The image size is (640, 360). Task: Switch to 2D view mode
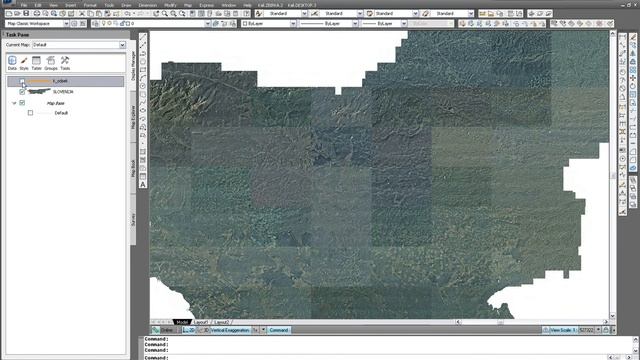189,330
